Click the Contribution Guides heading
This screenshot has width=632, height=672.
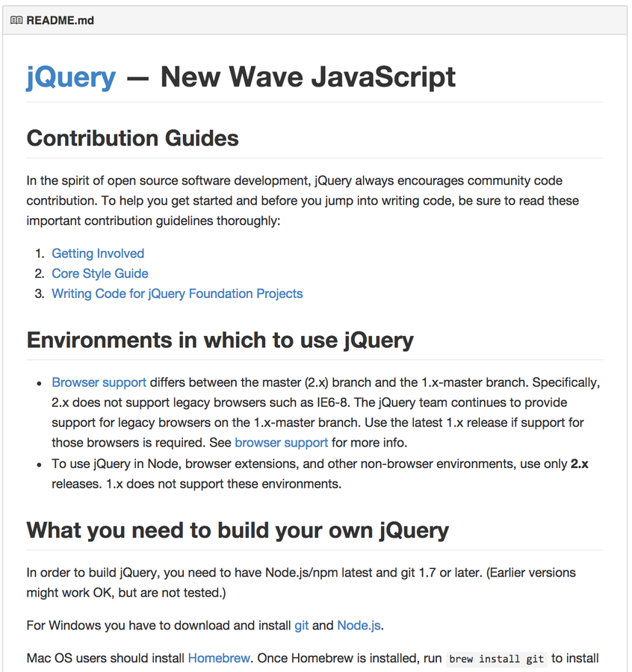point(132,138)
